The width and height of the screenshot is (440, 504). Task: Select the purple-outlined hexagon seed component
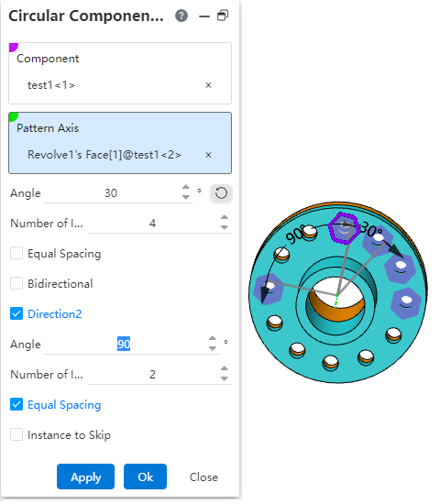[344, 228]
